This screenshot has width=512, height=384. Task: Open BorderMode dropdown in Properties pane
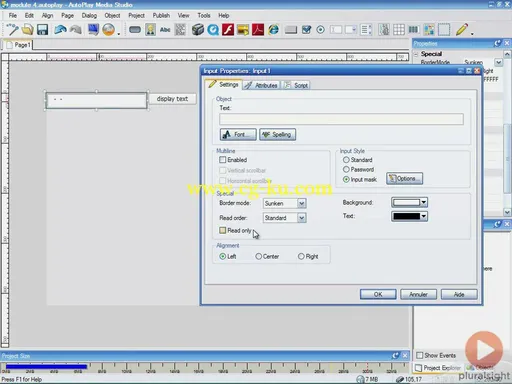(498, 62)
